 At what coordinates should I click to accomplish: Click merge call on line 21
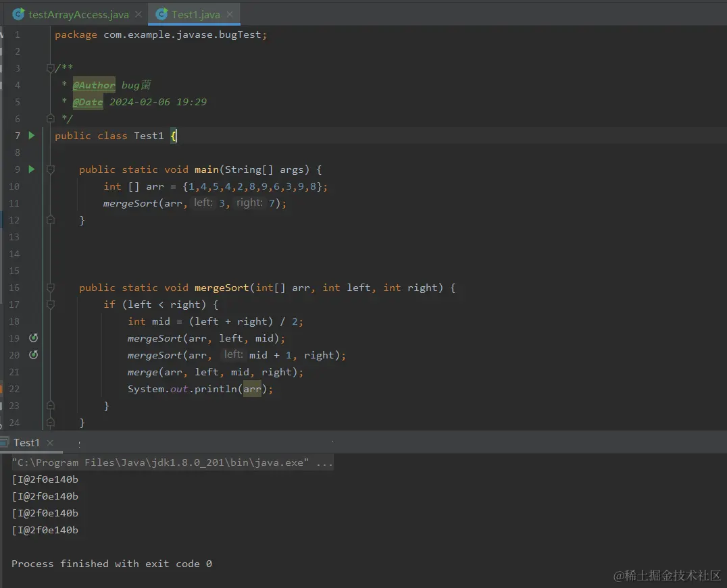(x=143, y=372)
